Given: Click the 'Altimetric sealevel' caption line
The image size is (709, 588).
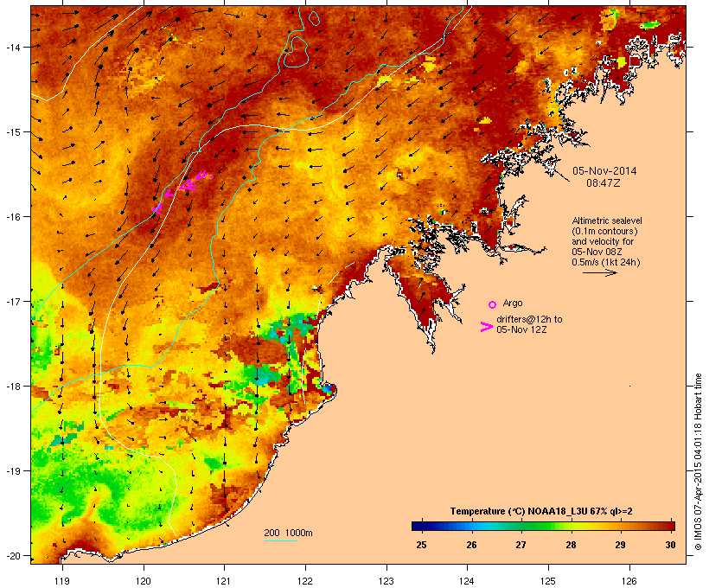Looking at the screenshot, I should click(607, 220).
